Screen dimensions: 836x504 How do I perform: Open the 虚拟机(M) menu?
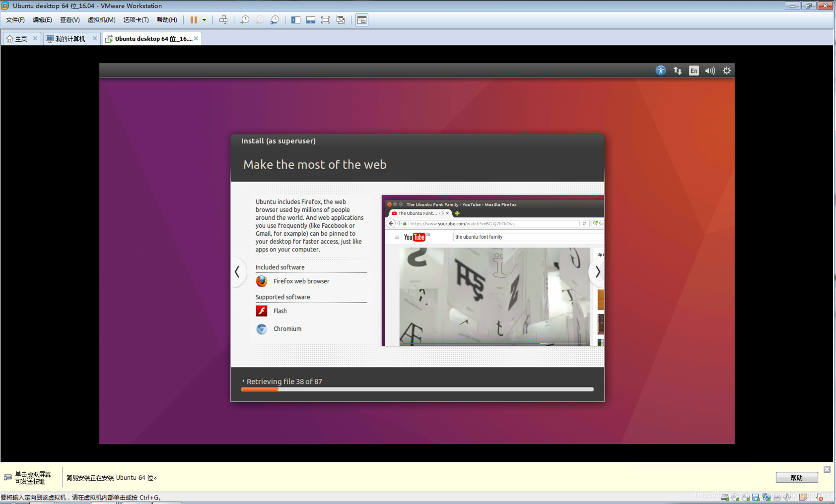tap(101, 20)
